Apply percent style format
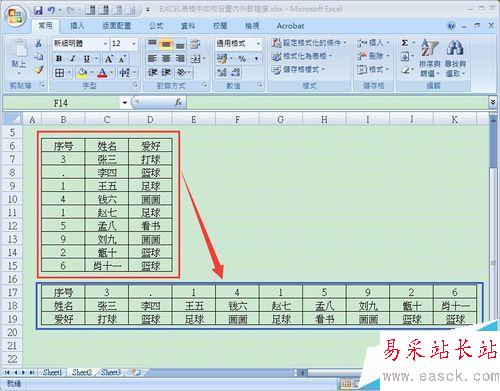Image resolution: width=500 pixels, height=391 pixels. pos(242,59)
